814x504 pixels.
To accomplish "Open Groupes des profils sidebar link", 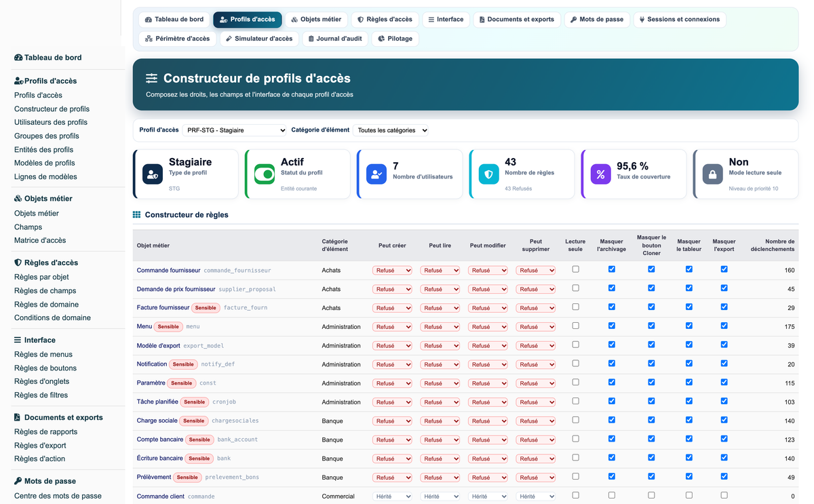I will pyautogui.click(x=47, y=136).
